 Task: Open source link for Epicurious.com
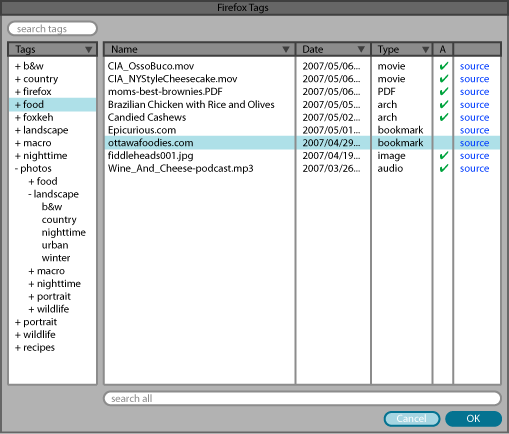coord(474,130)
